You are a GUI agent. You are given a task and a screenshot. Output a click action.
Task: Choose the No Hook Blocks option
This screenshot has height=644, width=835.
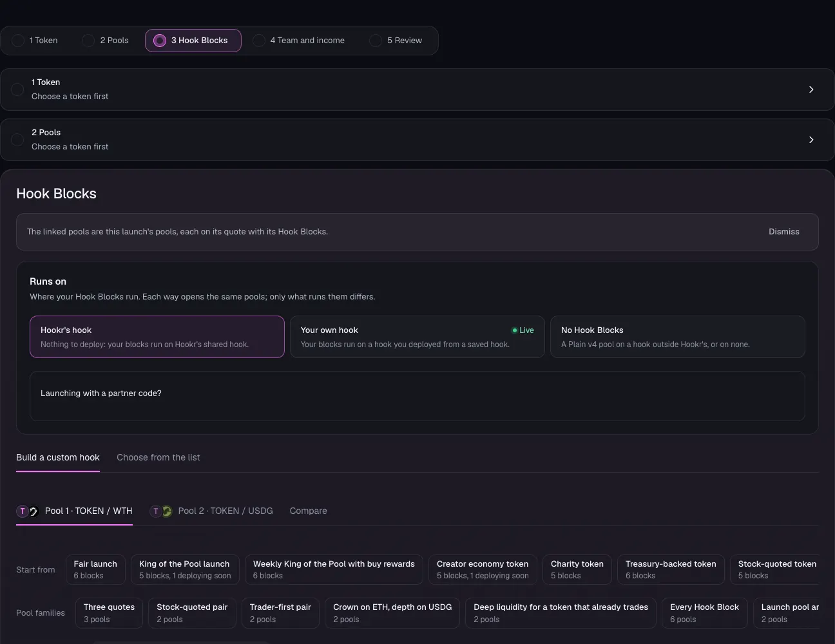click(x=678, y=337)
